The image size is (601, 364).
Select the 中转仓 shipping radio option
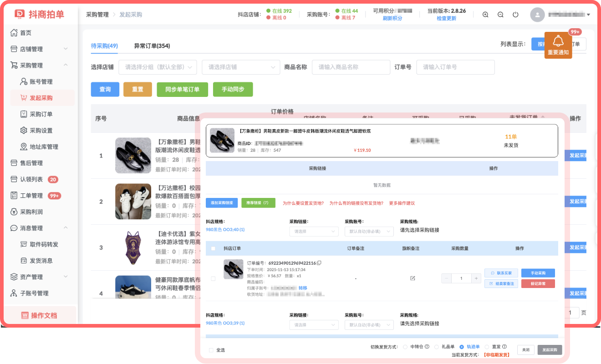click(405, 347)
